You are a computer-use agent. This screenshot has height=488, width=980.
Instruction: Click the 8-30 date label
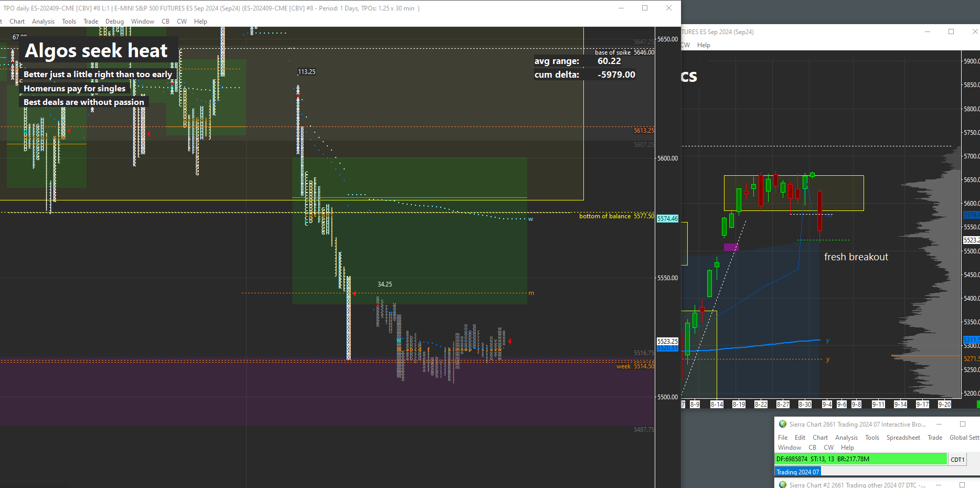click(805, 405)
